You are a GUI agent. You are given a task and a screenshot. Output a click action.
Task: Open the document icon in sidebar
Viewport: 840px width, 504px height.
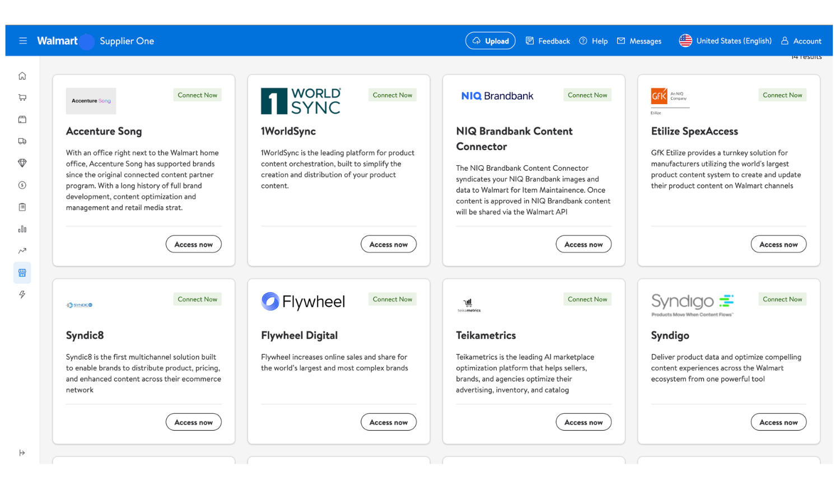tap(22, 207)
